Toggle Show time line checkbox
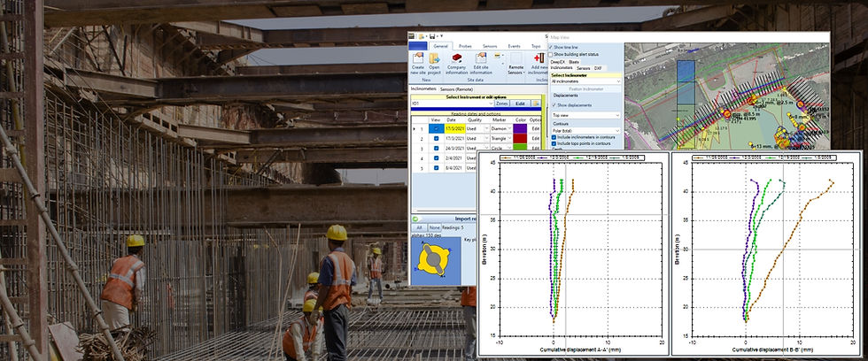The height and width of the screenshot is (361, 868). pyautogui.click(x=550, y=47)
